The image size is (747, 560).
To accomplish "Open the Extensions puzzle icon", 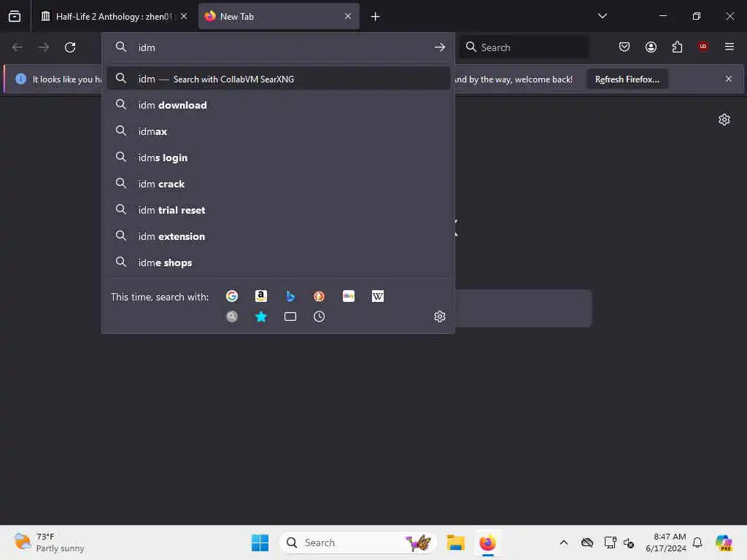I will point(677,47).
